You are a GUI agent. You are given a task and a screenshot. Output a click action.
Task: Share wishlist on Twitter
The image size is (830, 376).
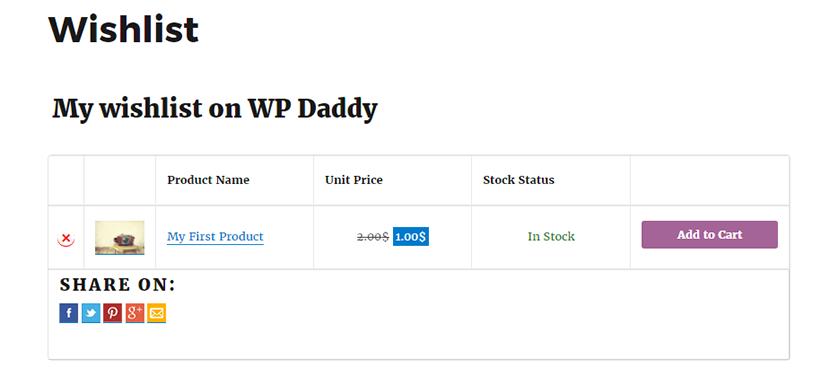click(91, 313)
